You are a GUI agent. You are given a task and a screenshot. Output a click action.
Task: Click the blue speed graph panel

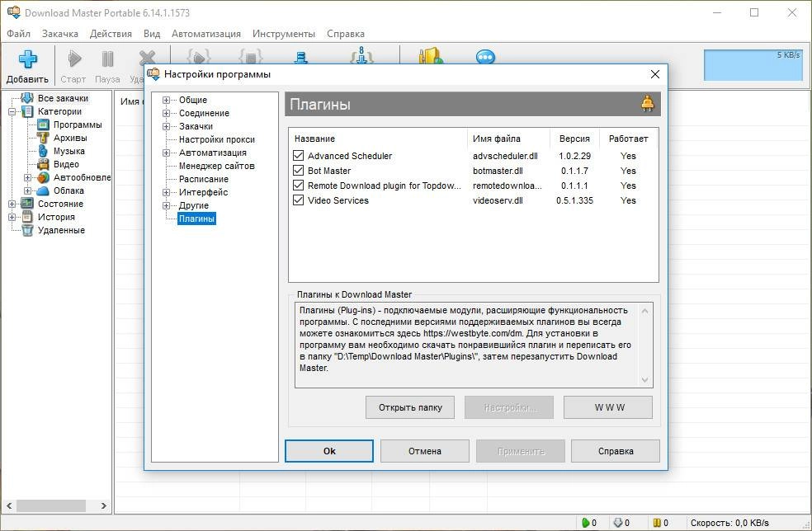tap(753, 64)
